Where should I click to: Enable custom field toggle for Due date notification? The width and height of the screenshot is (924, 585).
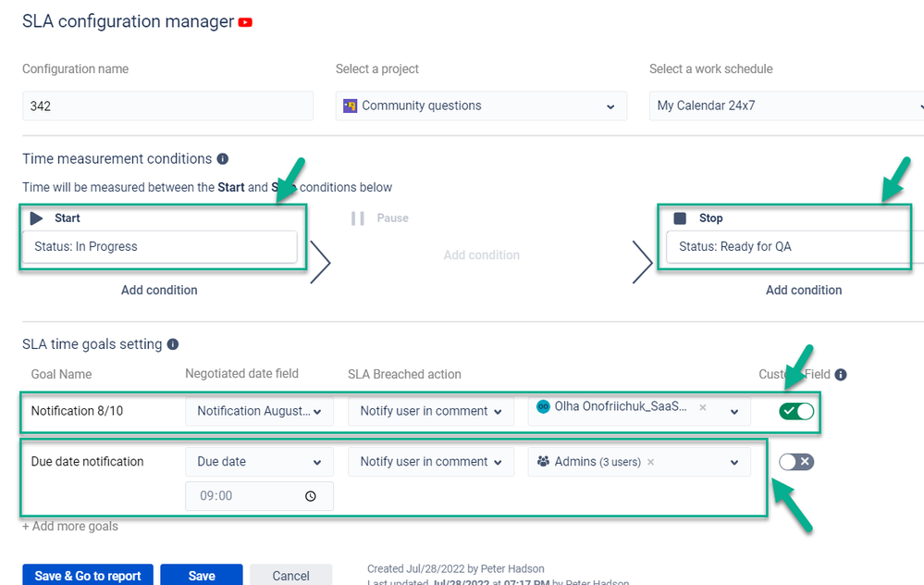pyautogui.click(x=796, y=462)
